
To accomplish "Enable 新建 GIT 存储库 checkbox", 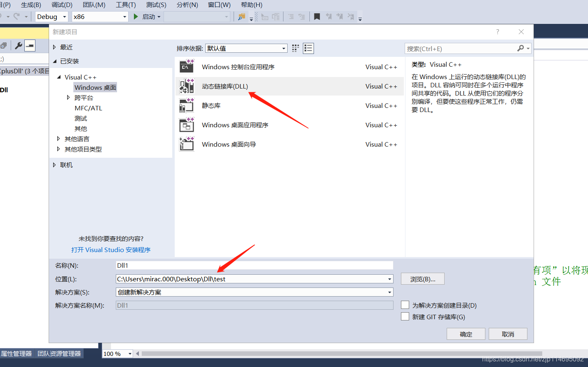I will coord(405,316).
